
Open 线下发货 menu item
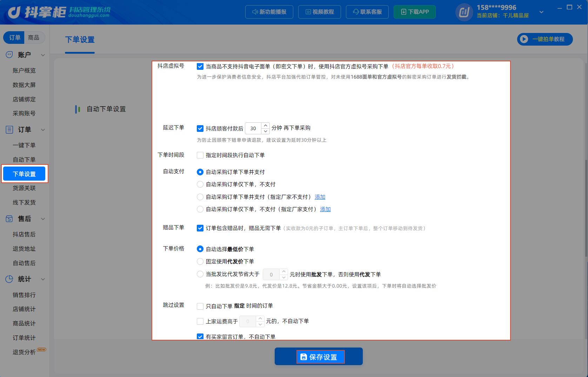click(x=24, y=202)
